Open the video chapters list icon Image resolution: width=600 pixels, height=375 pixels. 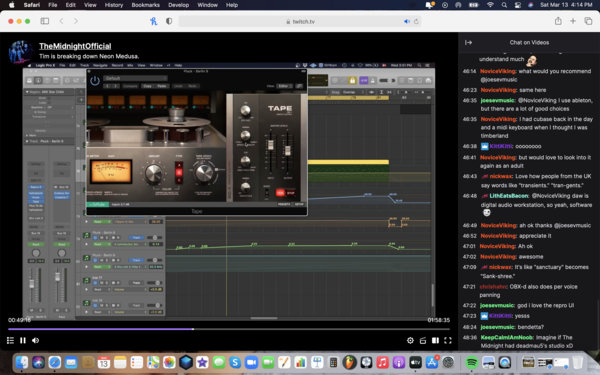[10, 340]
